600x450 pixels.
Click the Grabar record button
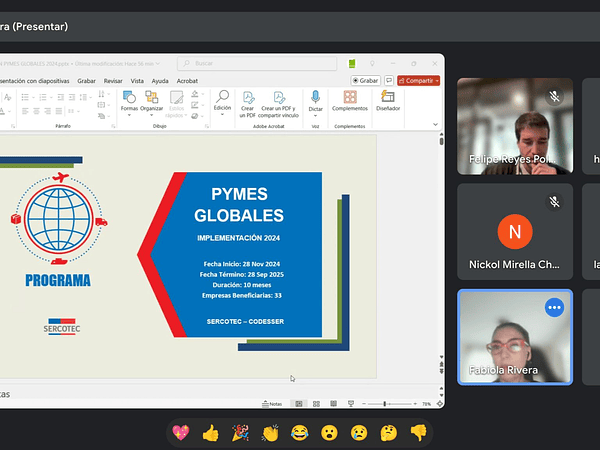tap(366, 80)
